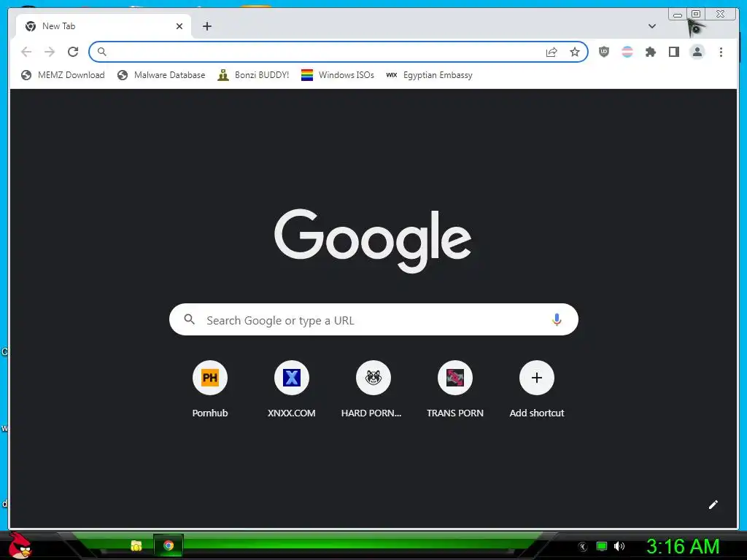Customize this page with pencil icon
Viewport: 747px width, 560px height.
click(x=713, y=505)
